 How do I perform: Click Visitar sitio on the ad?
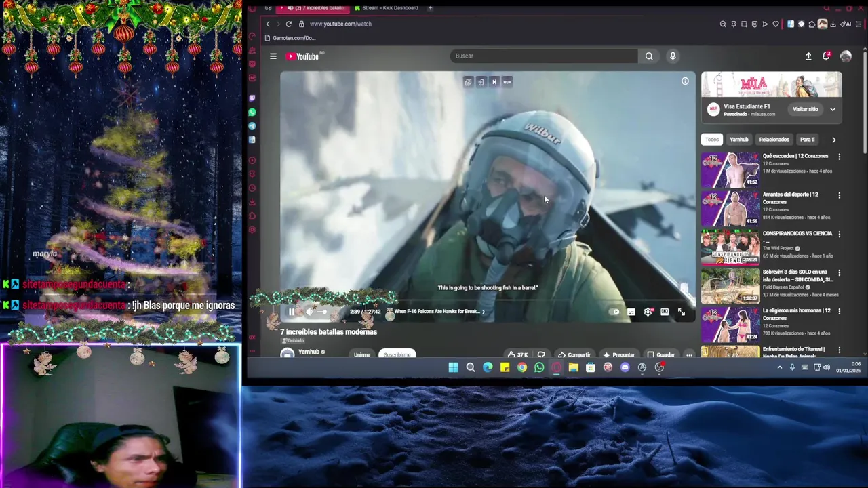pos(806,109)
